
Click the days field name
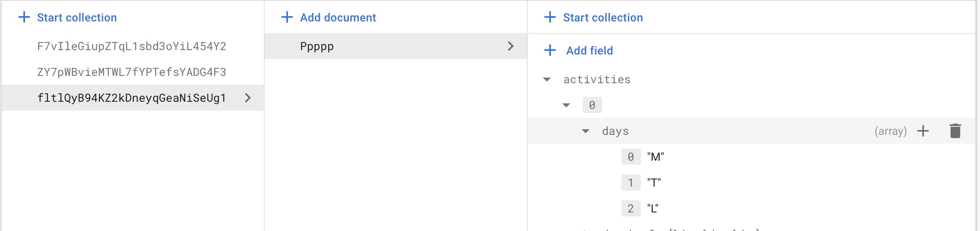click(615, 131)
